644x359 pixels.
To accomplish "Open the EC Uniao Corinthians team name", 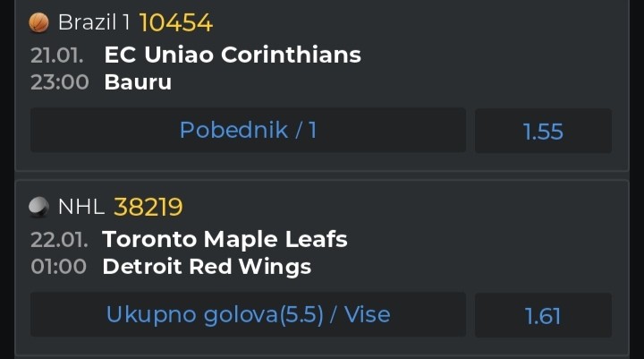I will tap(233, 55).
